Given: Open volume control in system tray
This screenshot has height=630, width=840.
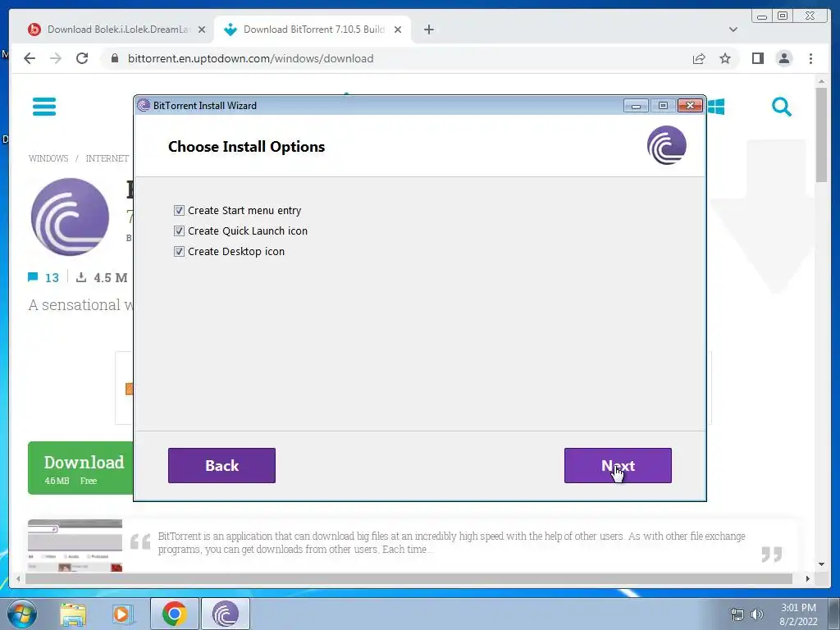Looking at the screenshot, I should pos(756,614).
